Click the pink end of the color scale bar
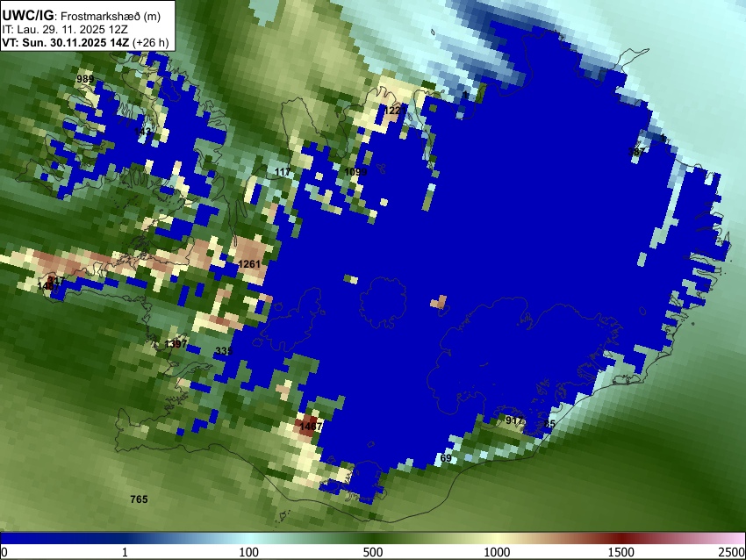The width and height of the screenshot is (746, 560). [x=736, y=538]
